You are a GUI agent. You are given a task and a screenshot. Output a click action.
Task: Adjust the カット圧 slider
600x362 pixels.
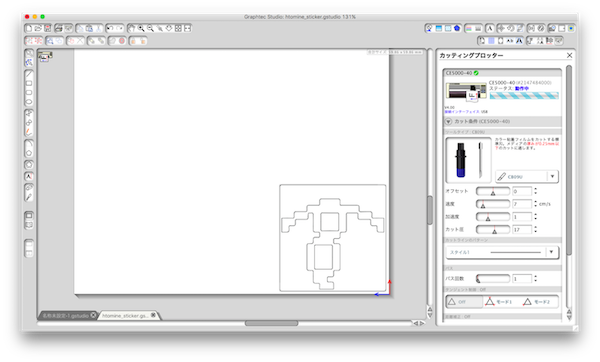tap(493, 229)
